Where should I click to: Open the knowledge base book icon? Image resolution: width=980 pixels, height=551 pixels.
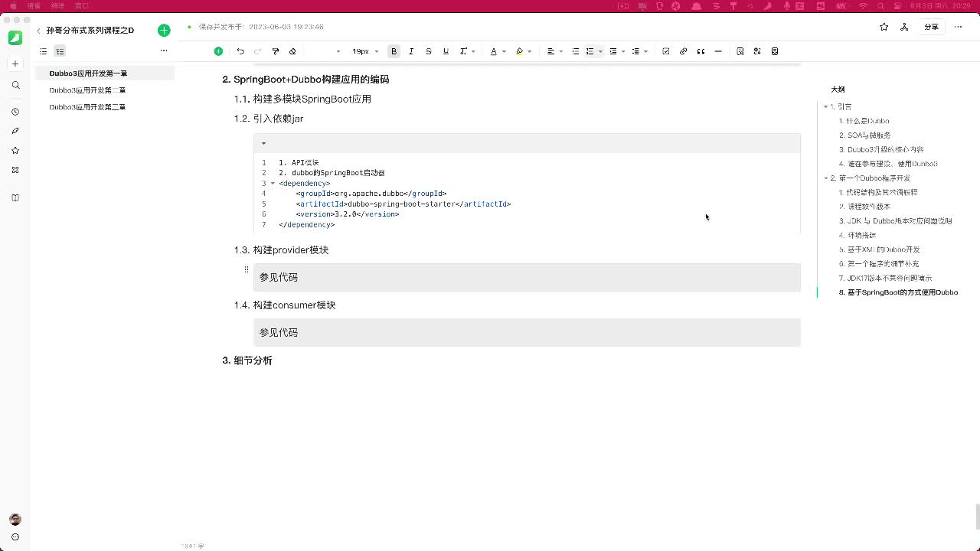pyautogui.click(x=15, y=197)
